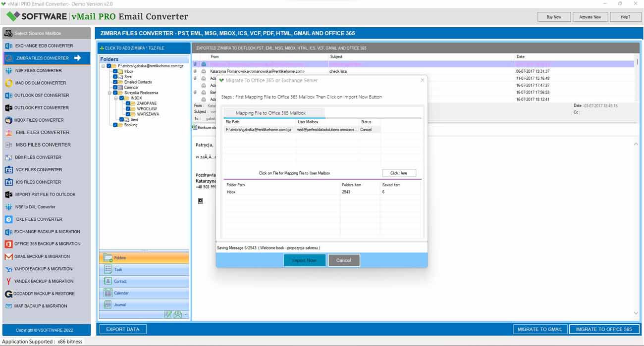644x346 pixels.
Task: Collapse the Skrzynka Rozliczenia tree node
Action: pyautogui.click(x=109, y=93)
